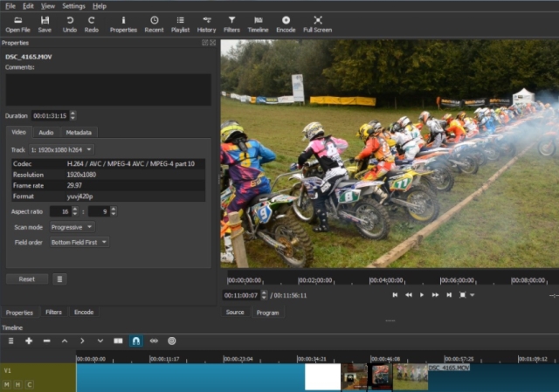Select the bottom Properties tab
559x392 pixels.
(x=19, y=313)
